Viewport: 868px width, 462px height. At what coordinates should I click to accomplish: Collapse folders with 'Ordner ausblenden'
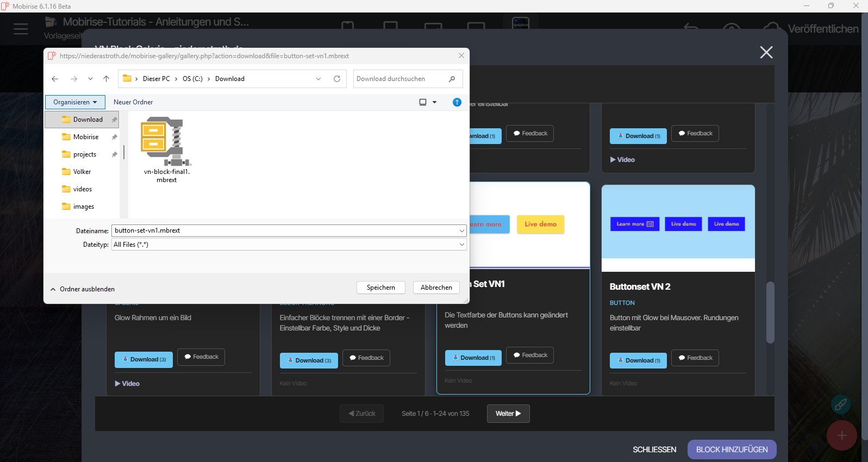coord(83,289)
